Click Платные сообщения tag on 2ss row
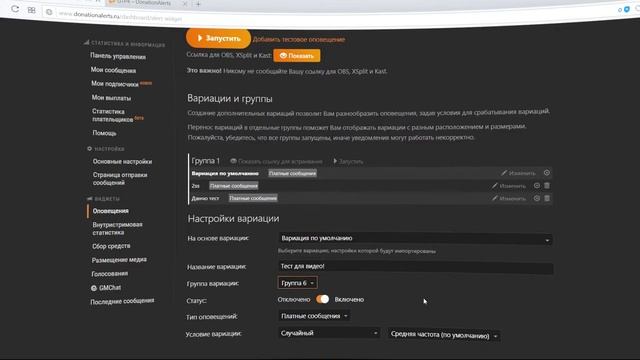Image resolution: width=640 pixels, height=360 pixels. pos(233,186)
